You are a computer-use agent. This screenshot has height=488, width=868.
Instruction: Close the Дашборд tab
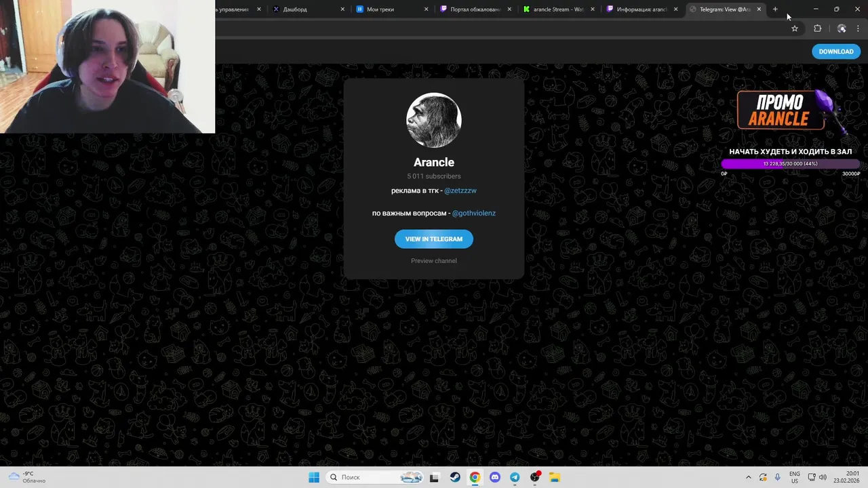(342, 9)
